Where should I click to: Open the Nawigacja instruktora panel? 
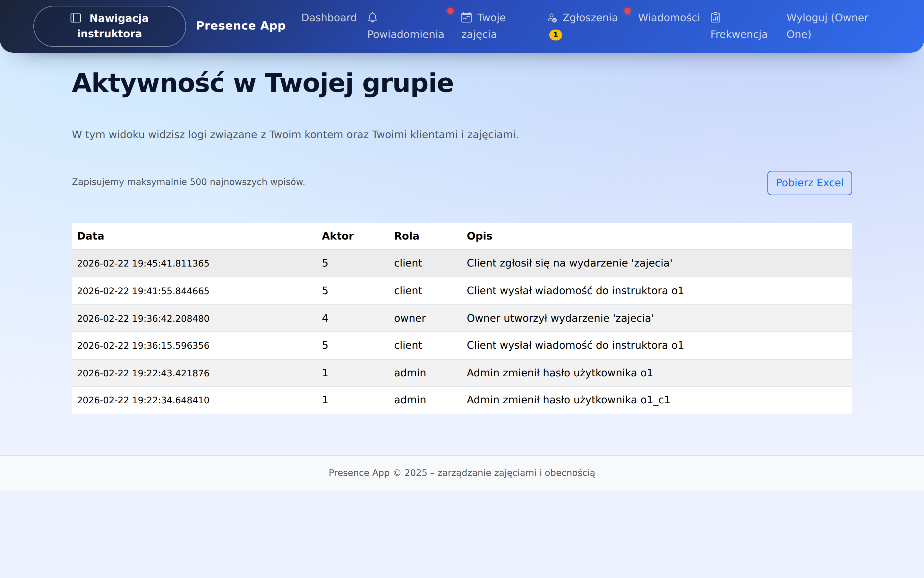coord(110,26)
